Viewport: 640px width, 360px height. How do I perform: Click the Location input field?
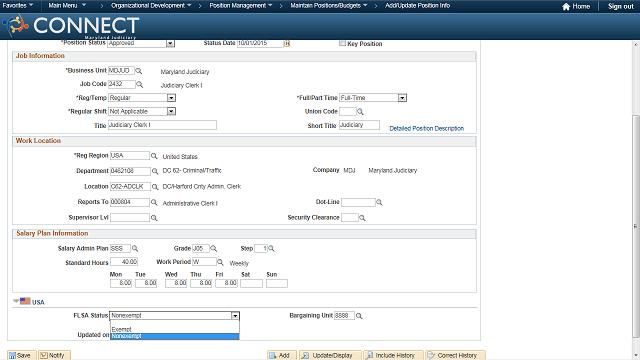coord(130,187)
